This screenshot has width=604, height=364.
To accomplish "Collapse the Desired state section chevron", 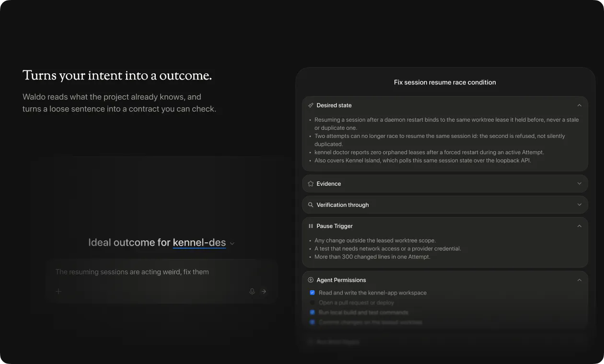I will 579,105.
